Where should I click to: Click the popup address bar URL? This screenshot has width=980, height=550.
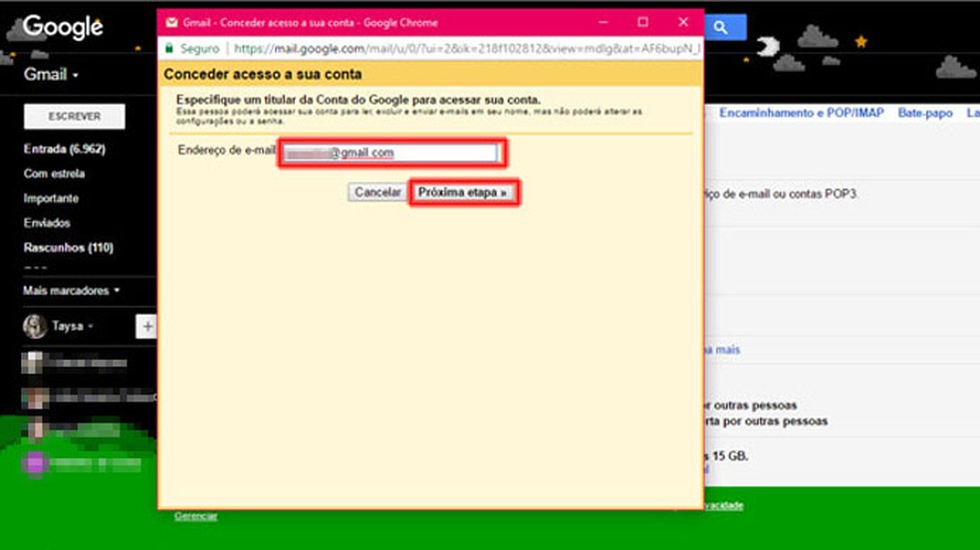(467, 48)
